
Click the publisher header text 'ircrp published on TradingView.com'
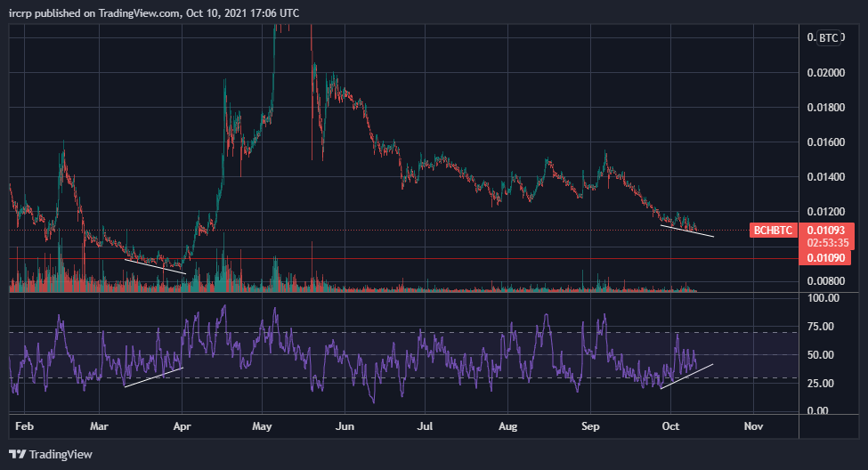tap(93, 12)
